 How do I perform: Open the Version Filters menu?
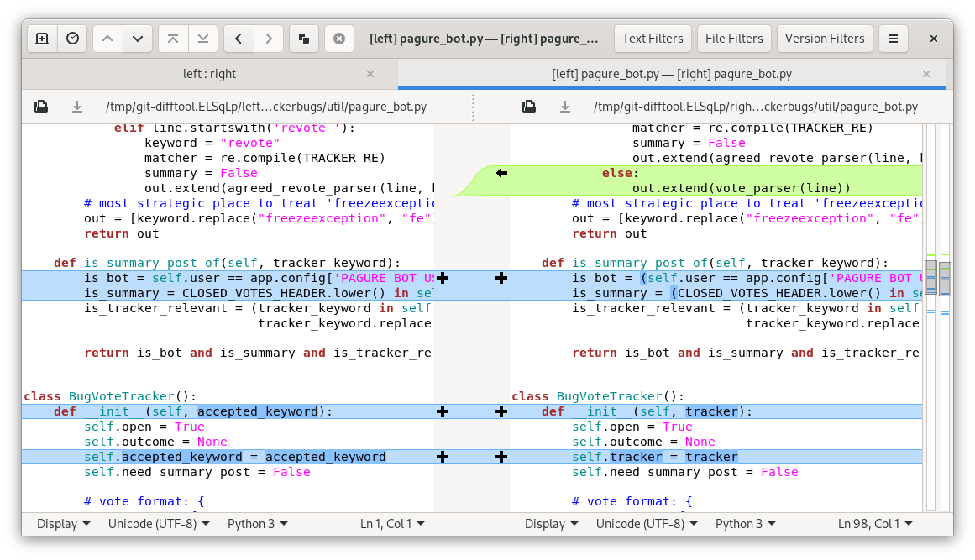(x=824, y=39)
